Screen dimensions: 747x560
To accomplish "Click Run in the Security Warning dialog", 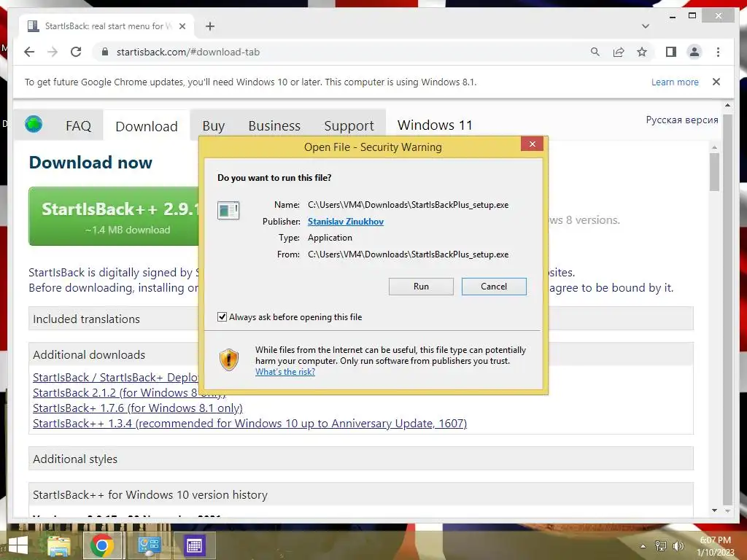I will pyautogui.click(x=421, y=286).
